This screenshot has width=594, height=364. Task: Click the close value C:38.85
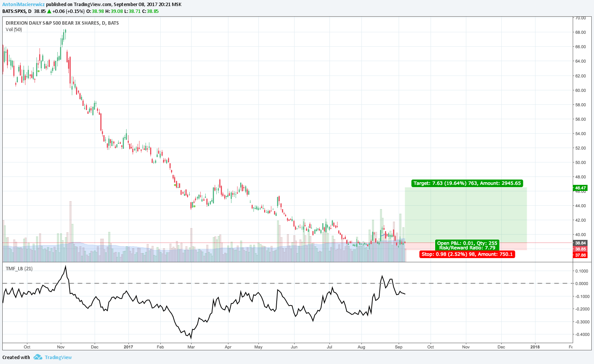[x=150, y=11]
